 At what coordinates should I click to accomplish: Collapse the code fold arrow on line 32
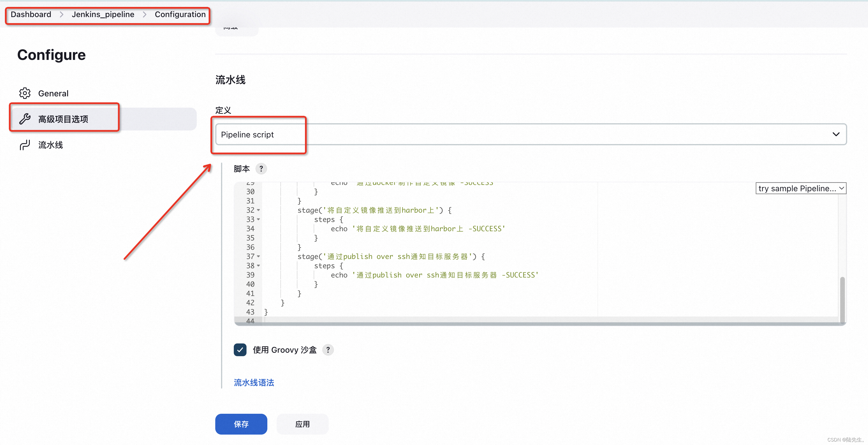coord(258,210)
